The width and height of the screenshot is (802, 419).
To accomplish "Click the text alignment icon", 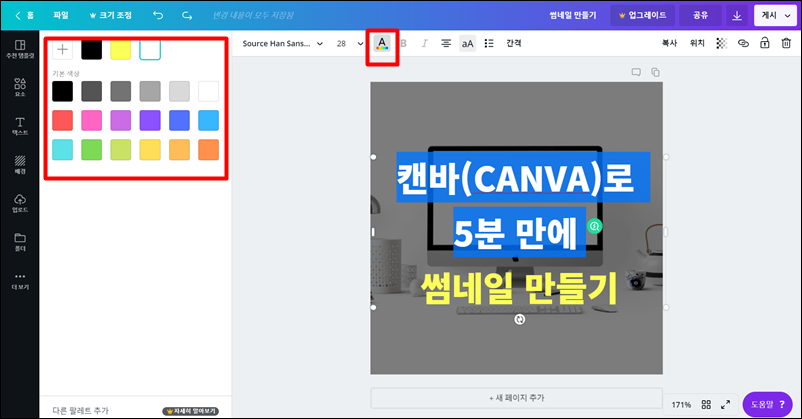I will pyautogui.click(x=446, y=43).
